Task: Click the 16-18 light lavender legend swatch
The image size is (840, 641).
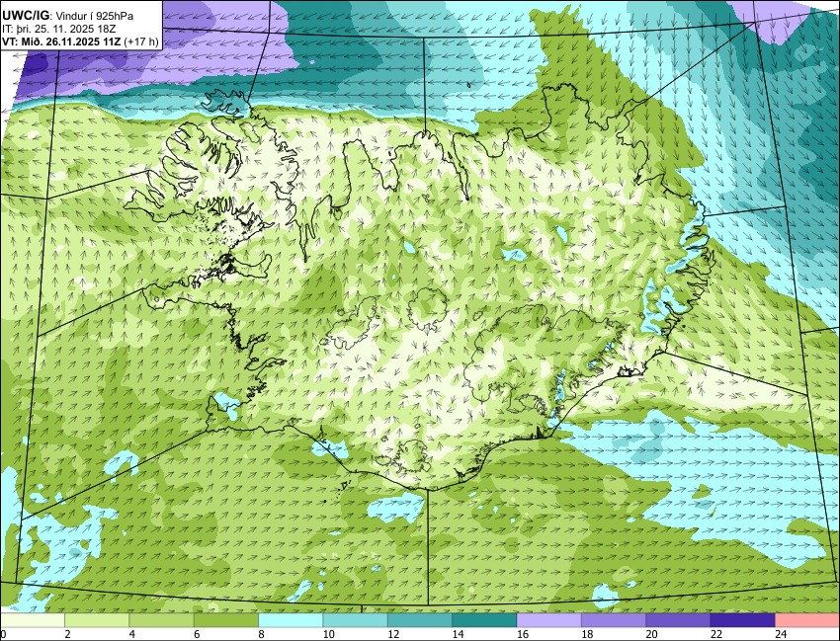Action: click(549, 620)
